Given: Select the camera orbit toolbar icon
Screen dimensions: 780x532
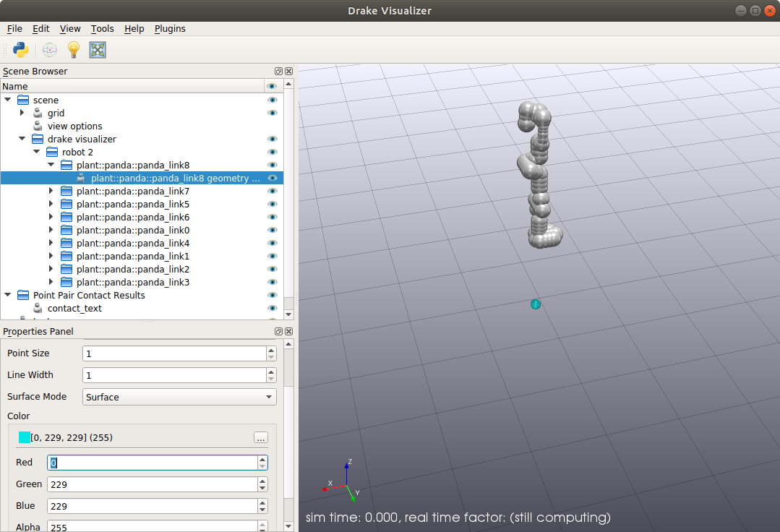Looking at the screenshot, I should (49, 50).
